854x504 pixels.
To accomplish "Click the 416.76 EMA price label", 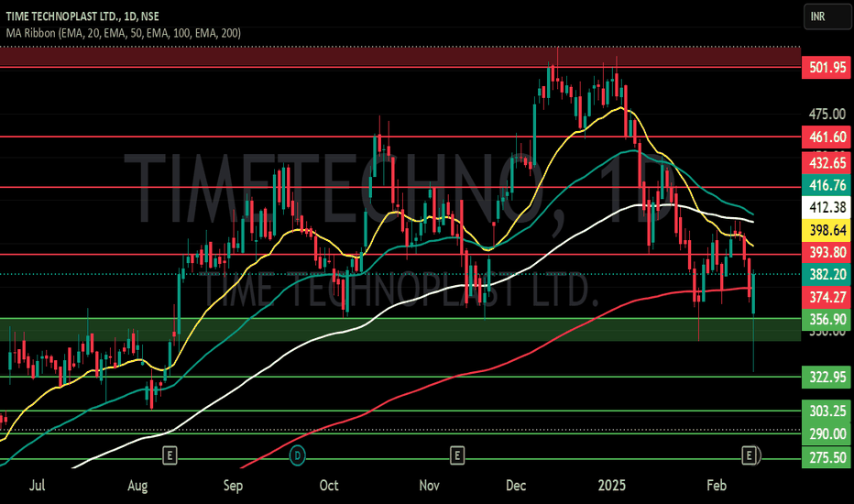I will pos(827,185).
